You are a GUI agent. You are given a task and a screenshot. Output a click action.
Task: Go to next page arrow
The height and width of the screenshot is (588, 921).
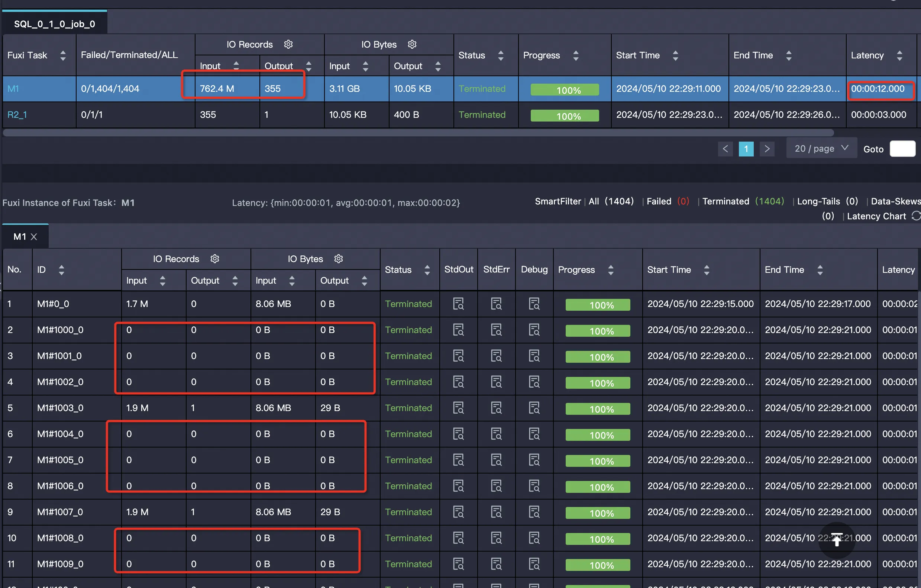pyautogui.click(x=767, y=149)
